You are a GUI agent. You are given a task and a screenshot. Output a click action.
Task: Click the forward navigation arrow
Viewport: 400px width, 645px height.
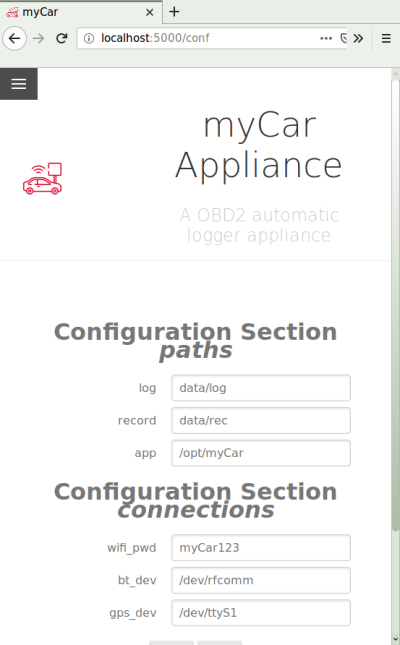click(38, 38)
